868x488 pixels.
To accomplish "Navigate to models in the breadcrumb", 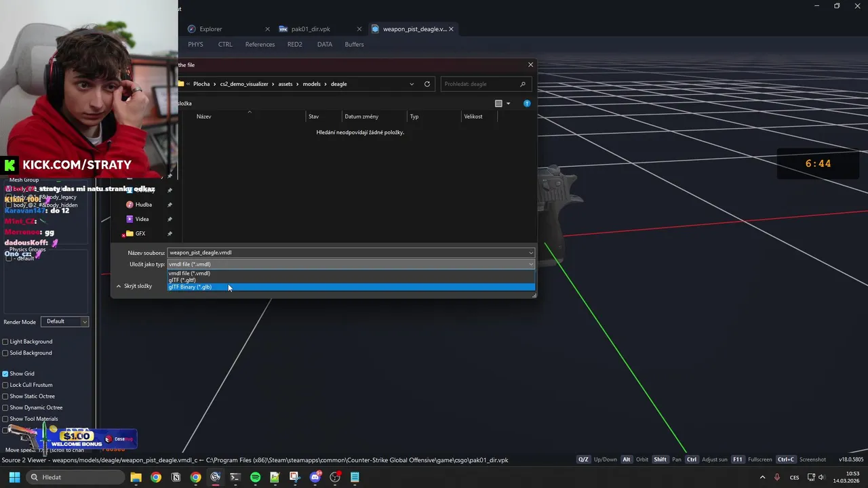I will 311,84.
